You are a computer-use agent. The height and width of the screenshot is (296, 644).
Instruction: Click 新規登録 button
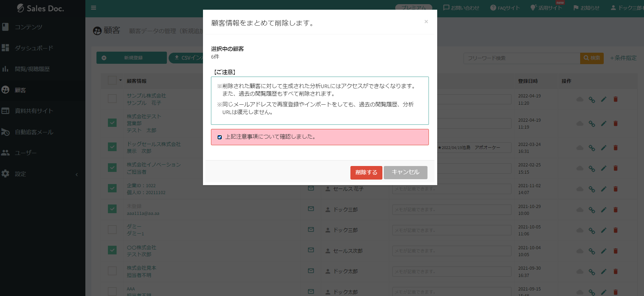click(132, 58)
